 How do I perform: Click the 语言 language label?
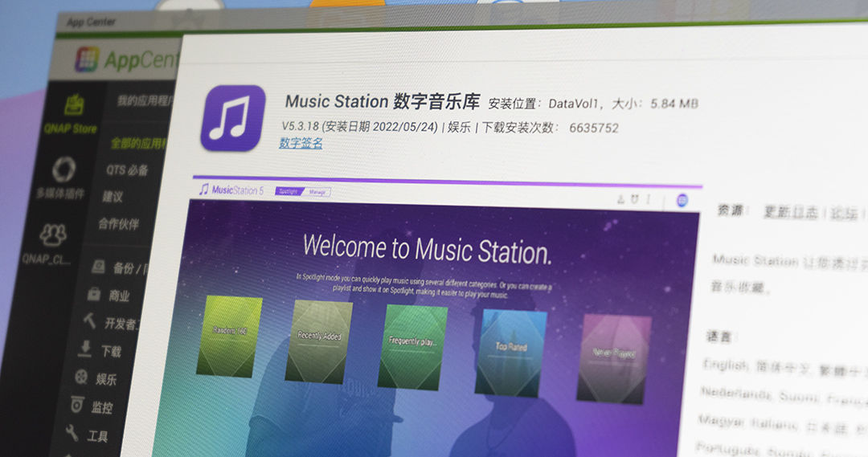point(719,336)
